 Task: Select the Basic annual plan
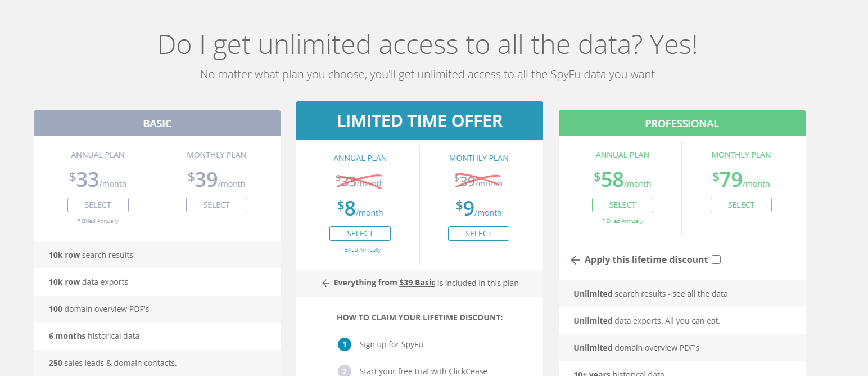(x=98, y=205)
